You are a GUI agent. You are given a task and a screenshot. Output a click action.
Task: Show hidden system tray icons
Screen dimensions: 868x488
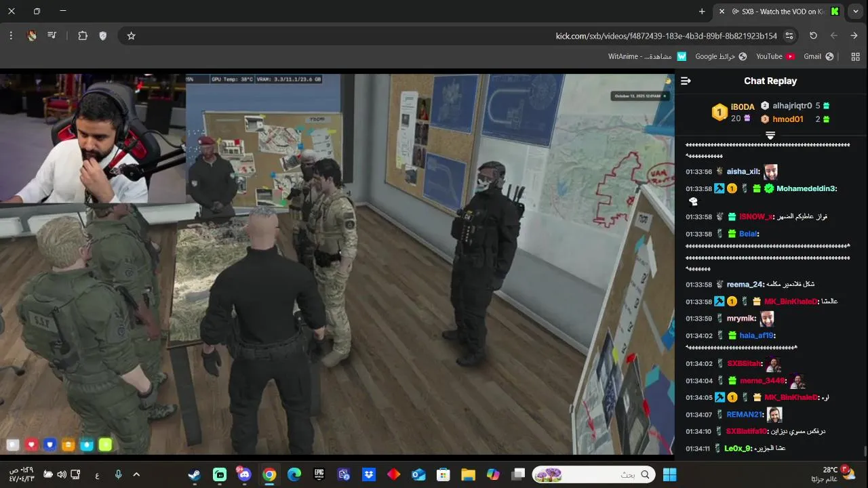[136, 474]
